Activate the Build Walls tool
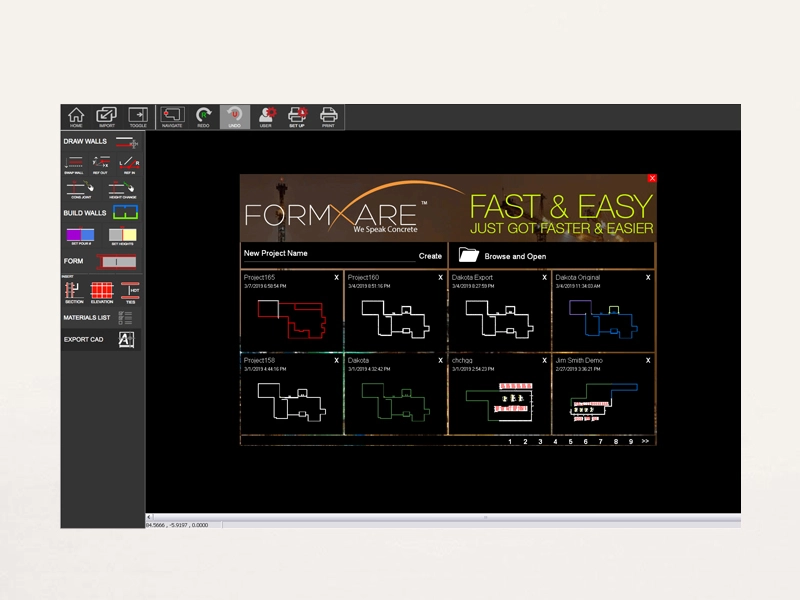 [101, 212]
